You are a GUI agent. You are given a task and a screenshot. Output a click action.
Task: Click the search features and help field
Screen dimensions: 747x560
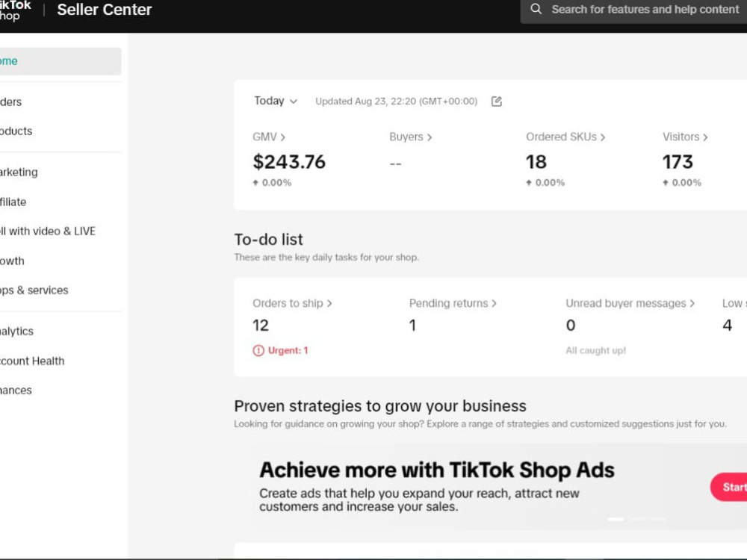(633, 10)
